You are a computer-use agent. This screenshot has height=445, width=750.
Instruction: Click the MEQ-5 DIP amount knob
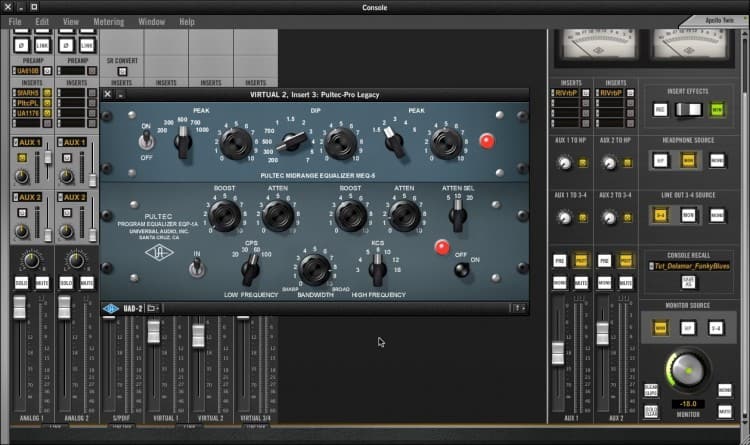[341, 144]
